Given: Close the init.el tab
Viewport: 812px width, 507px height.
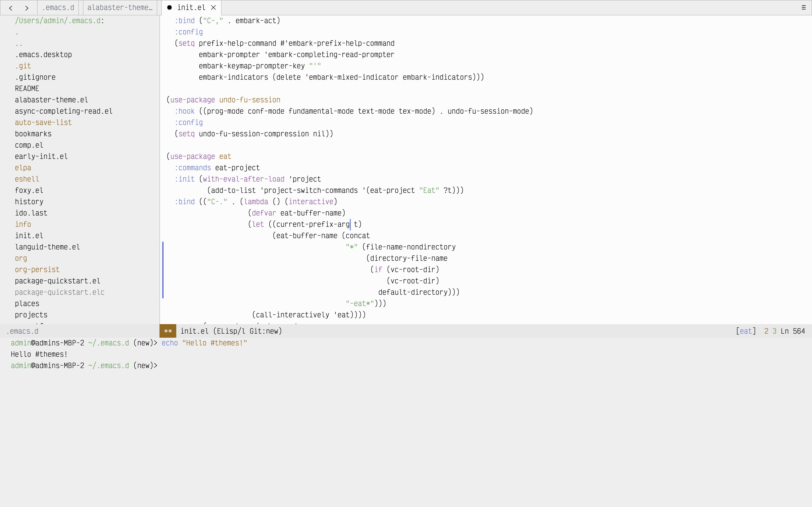Looking at the screenshot, I should click(213, 7).
